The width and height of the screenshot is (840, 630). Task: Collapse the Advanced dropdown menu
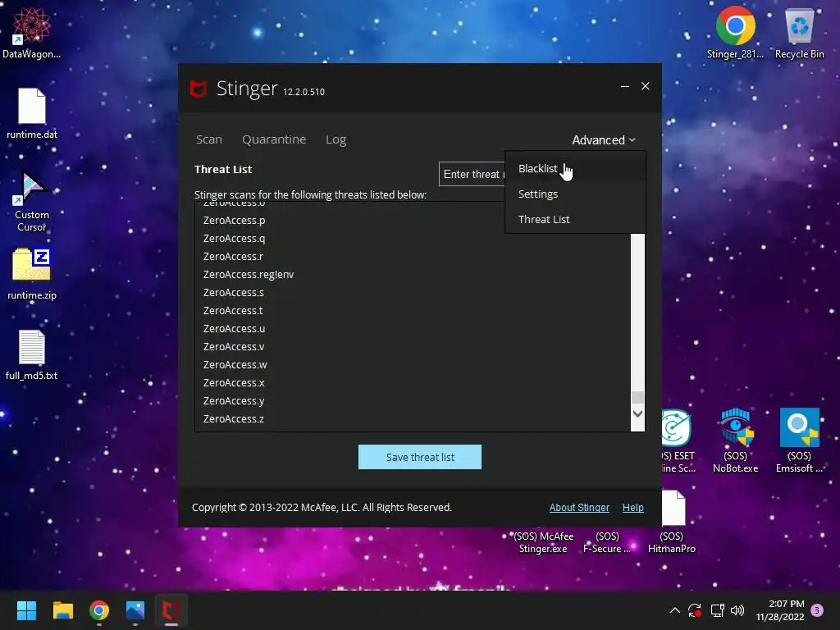click(x=604, y=139)
